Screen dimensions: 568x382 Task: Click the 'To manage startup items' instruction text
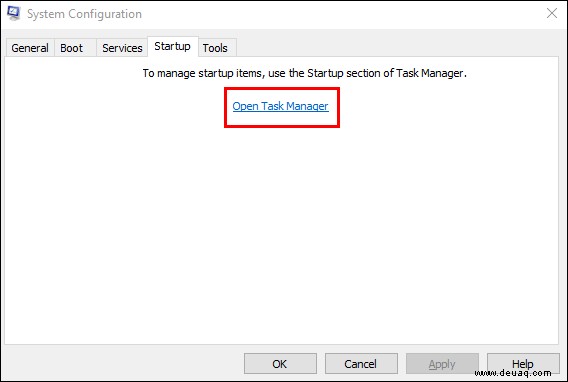[304, 73]
